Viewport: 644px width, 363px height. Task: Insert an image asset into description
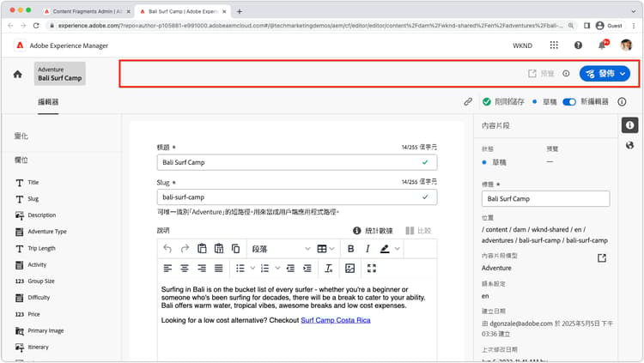pyautogui.click(x=350, y=268)
